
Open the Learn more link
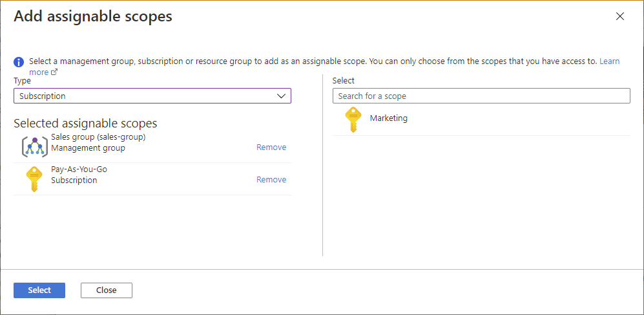pos(609,61)
